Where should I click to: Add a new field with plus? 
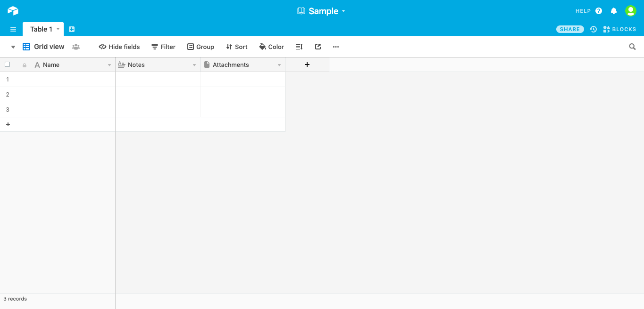coord(307,65)
